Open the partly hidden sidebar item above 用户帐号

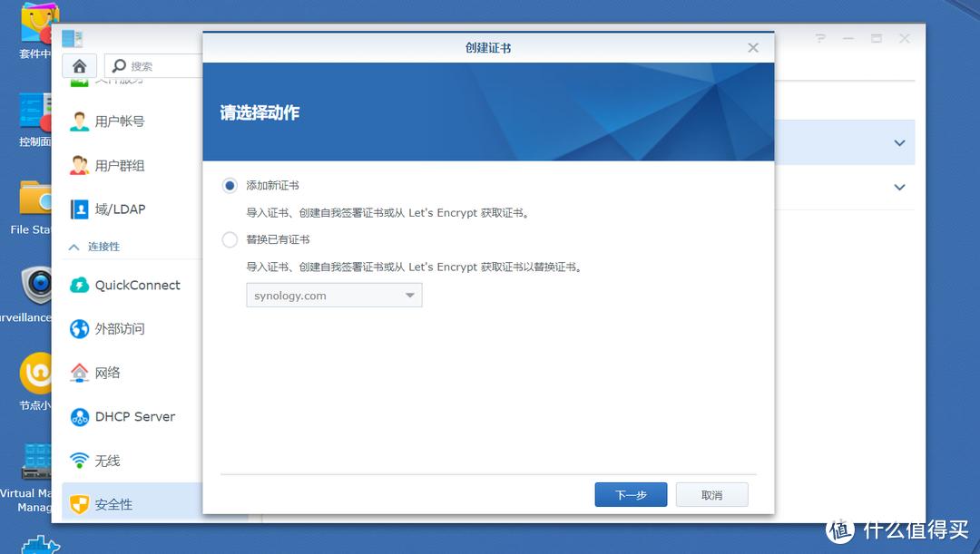[x=106, y=82]
